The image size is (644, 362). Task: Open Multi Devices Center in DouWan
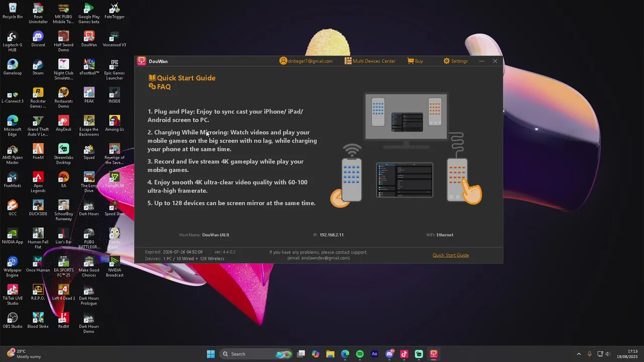click(370, 61)
